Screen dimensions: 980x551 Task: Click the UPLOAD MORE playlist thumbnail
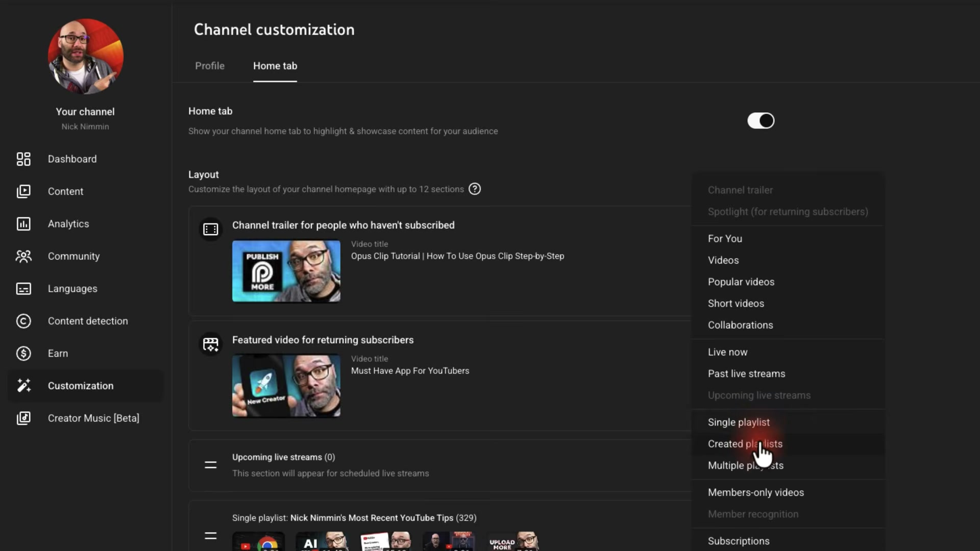(512, 541)
